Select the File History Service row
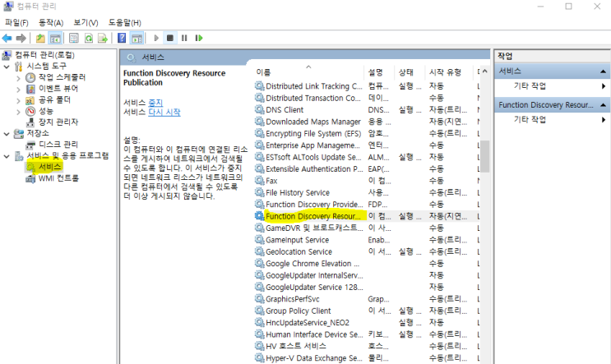This screenshot has width=611, height=364. pos(367,193)
